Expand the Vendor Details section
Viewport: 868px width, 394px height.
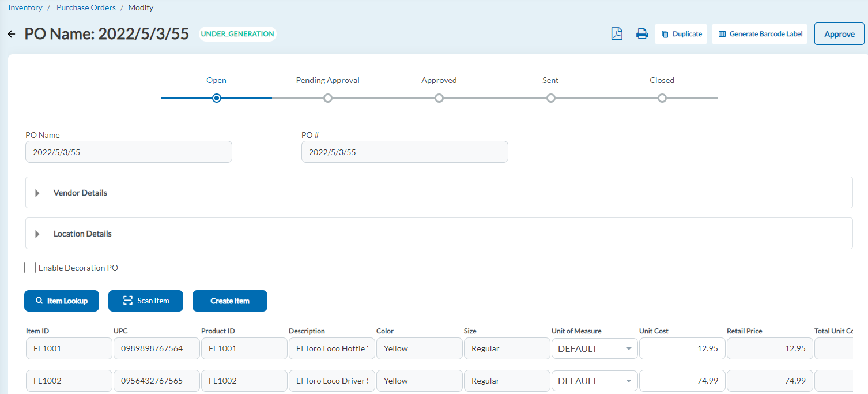(x=37, y=193)
